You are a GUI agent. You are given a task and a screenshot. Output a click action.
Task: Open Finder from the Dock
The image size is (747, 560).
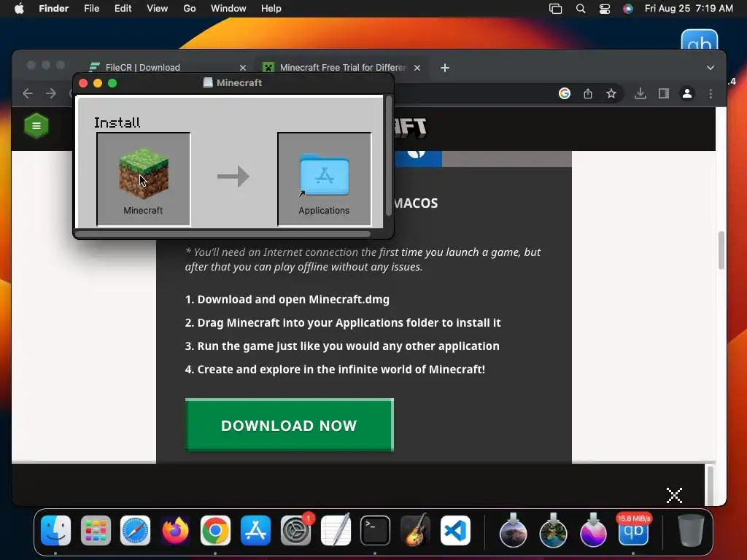55,531
